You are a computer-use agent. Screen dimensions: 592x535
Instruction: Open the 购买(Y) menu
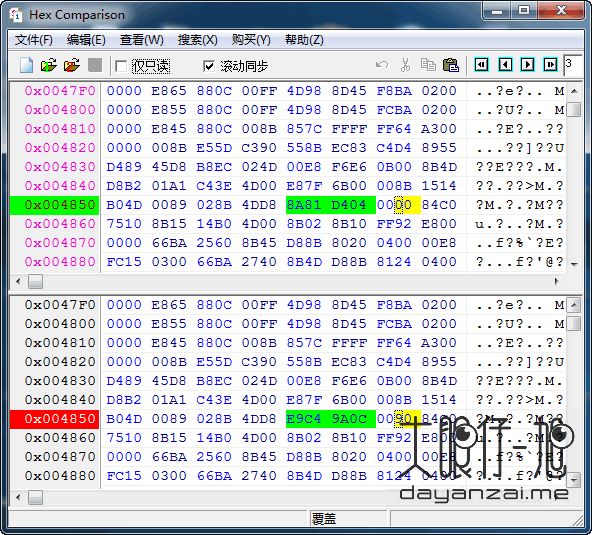(251, 40)
